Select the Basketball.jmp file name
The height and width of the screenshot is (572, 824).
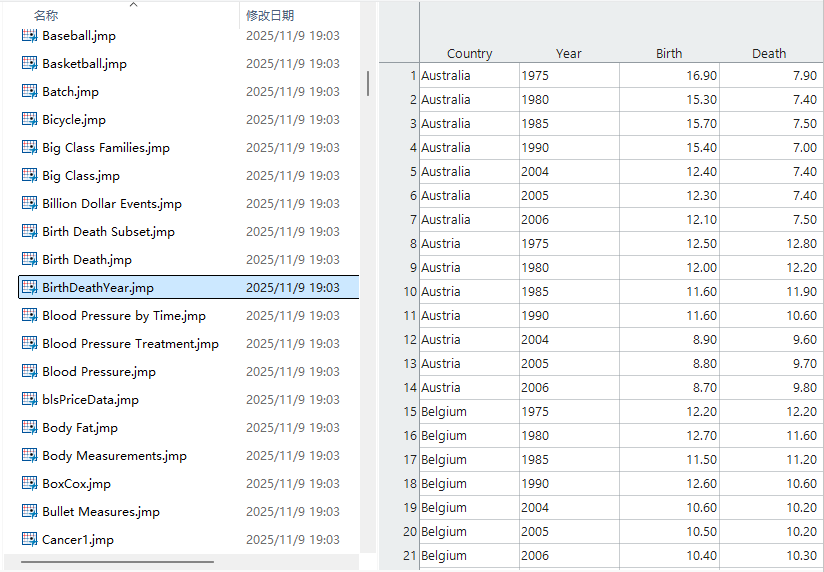84,64
